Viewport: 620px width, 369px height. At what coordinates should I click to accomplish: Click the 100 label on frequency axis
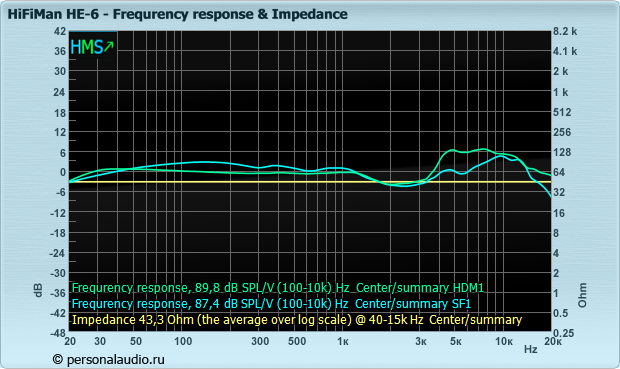pyautogui.click(x=183, y=341)
